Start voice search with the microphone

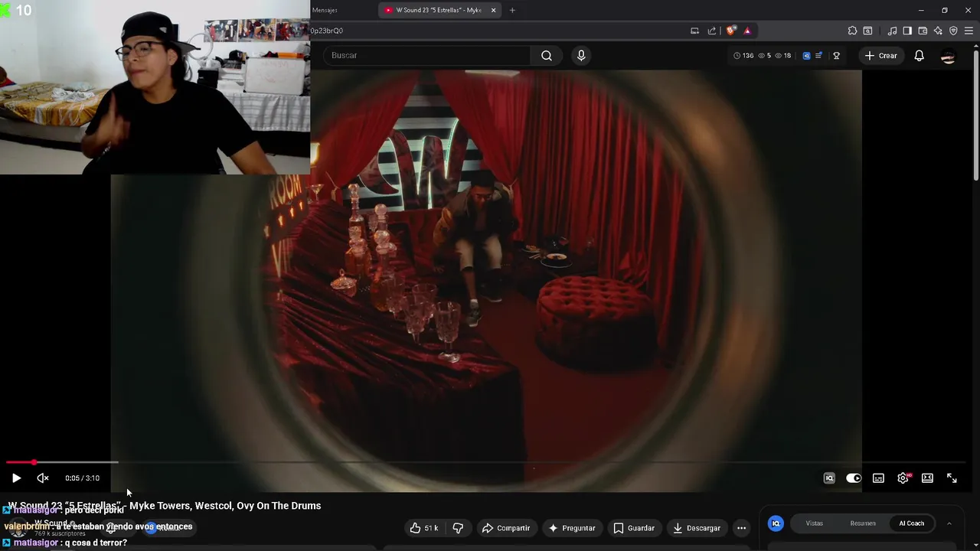(581, 55)
